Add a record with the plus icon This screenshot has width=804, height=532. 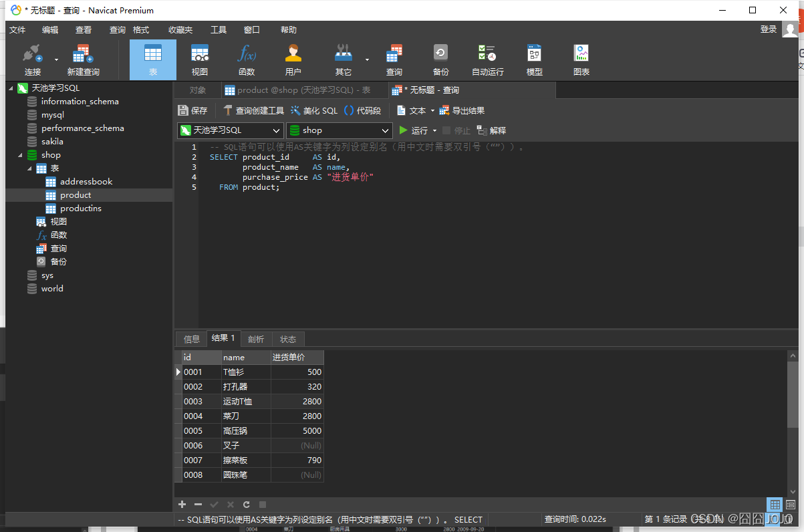(x=182, y=505)
